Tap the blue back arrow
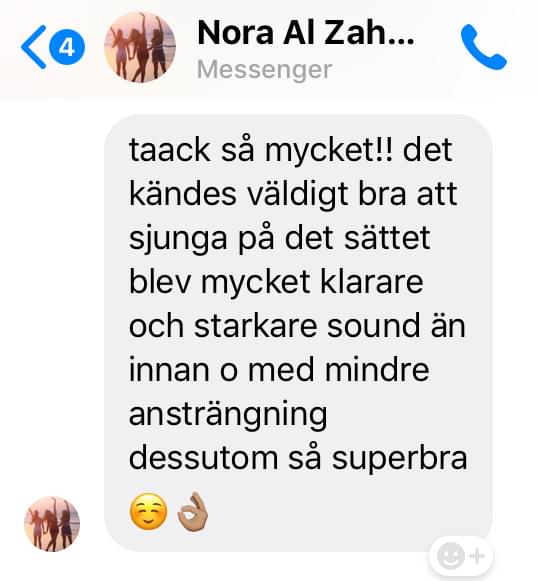Screen dimensions: 538x581 pos(34,47)
